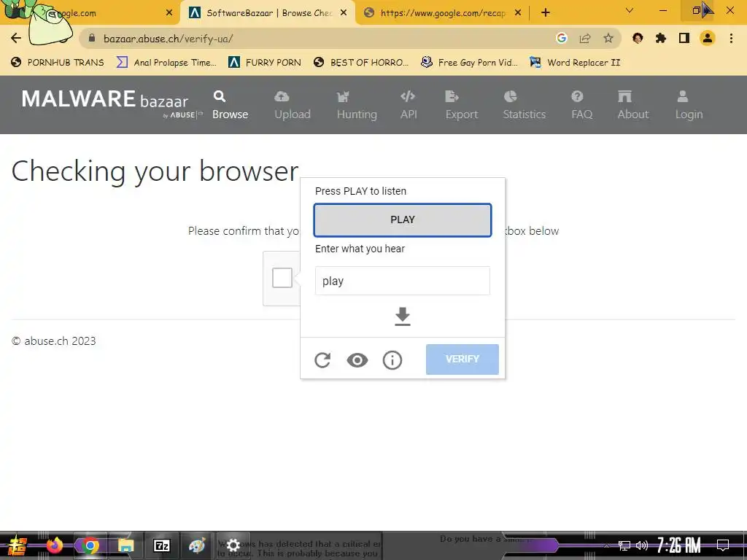
Task: Open 7-Zip from the taskbar
Action: [x=161, y=545]
